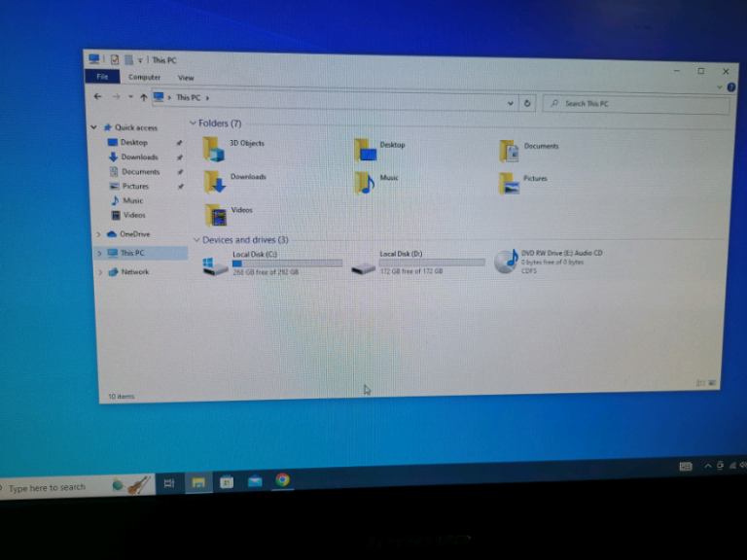Collapse the Devices and drives (3) group

click(196, 239)
